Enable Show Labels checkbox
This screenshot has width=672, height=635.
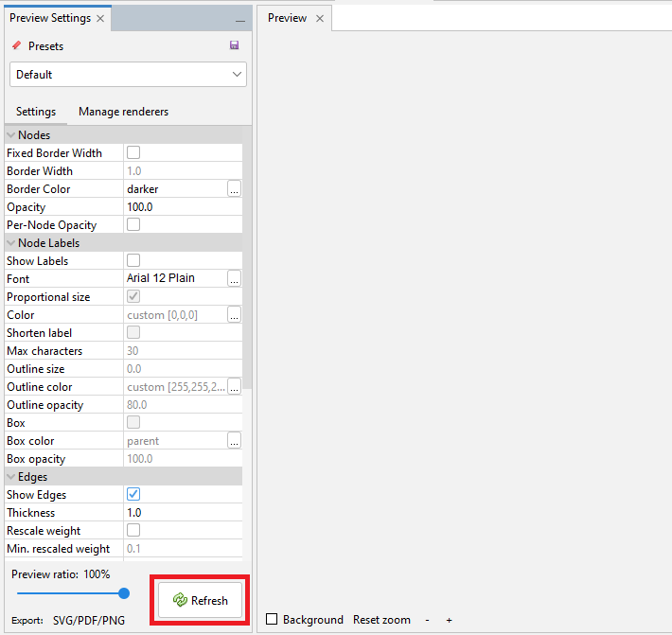click(x=133, y=260)
